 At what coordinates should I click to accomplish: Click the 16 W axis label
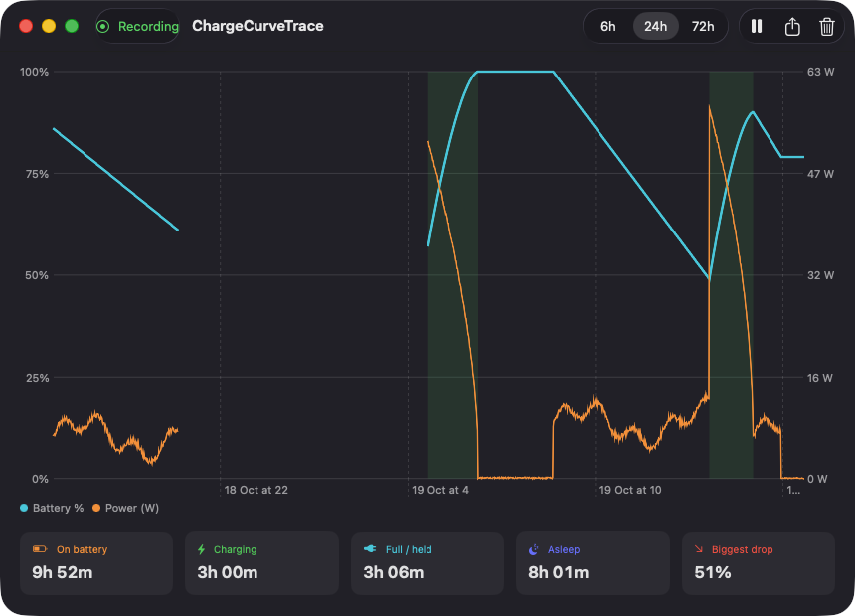click(820, 378)
